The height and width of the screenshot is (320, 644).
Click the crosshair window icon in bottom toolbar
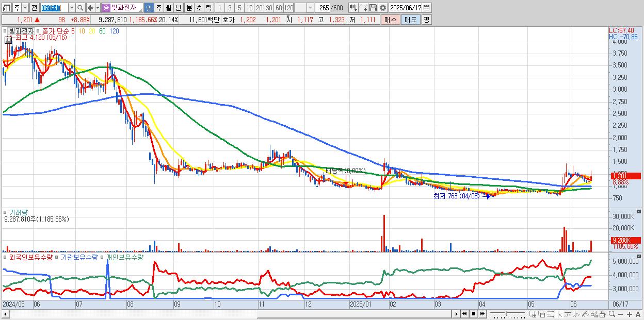[x=533, y=314]
